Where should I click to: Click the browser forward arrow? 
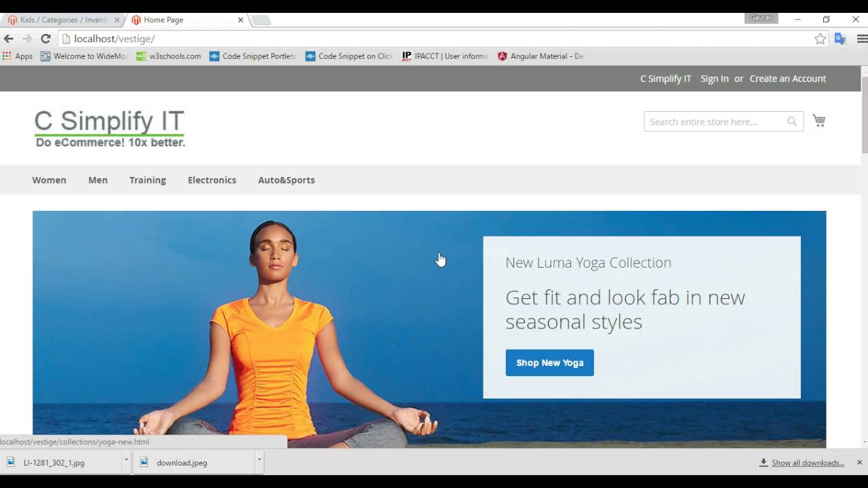pyautogui.click(x=27, y=39)
